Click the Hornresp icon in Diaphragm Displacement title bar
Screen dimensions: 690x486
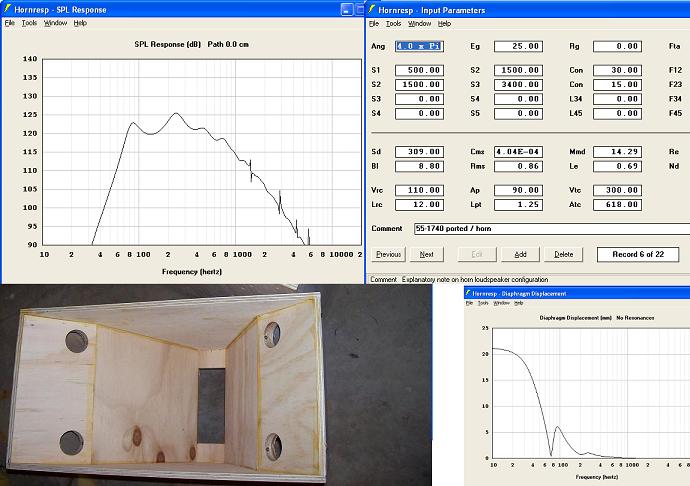click(x=468, y=293)
